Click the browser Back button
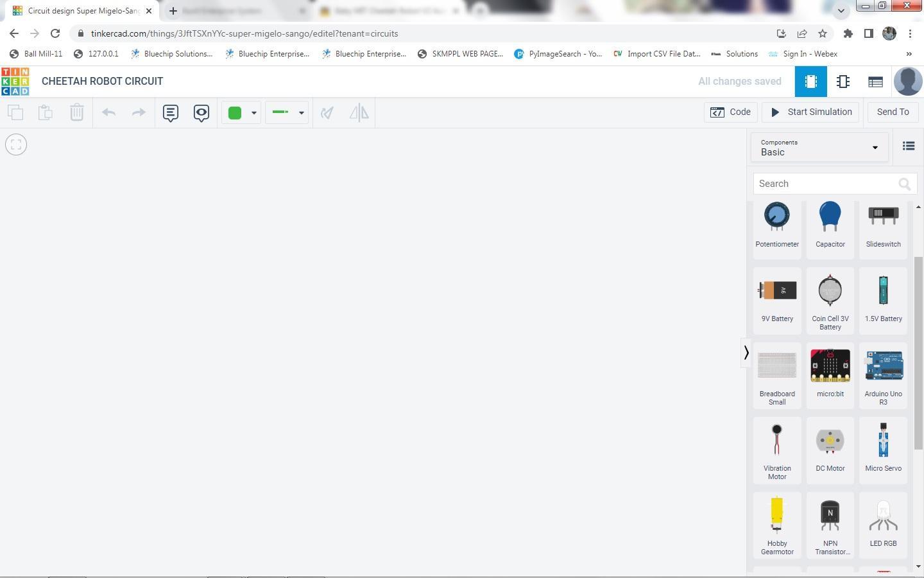The image size is (924, 578). [14, 33]
